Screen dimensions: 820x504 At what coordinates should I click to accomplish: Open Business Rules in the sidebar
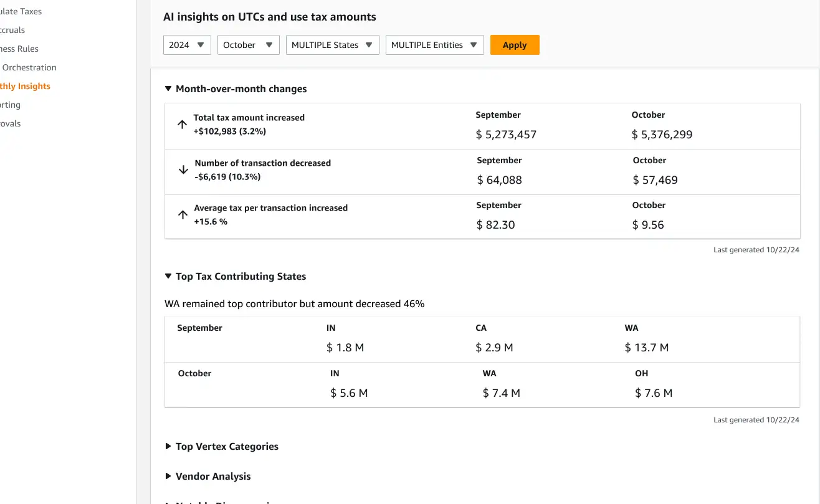pyautogui.click(x=19, y=49)
